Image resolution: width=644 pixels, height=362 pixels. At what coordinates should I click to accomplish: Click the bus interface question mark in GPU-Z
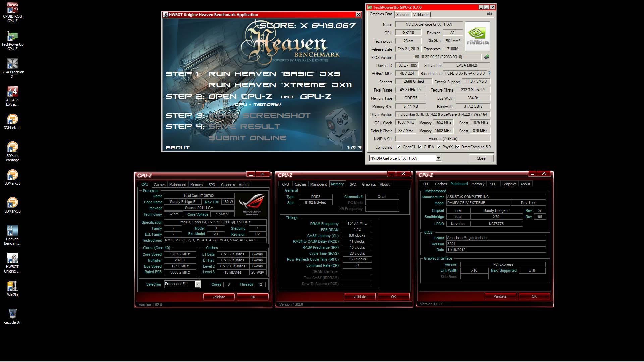point(489,73)
